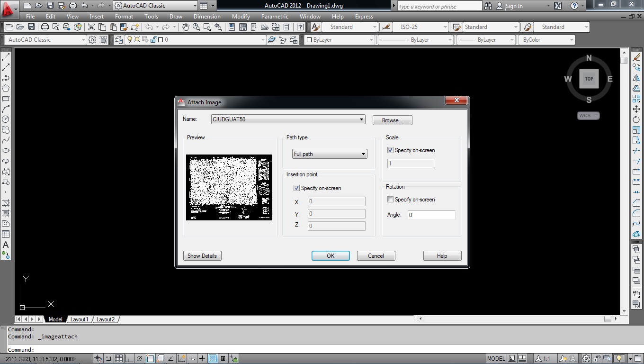Toggle Polar Tracking in status bar

[x=140, y=359]
